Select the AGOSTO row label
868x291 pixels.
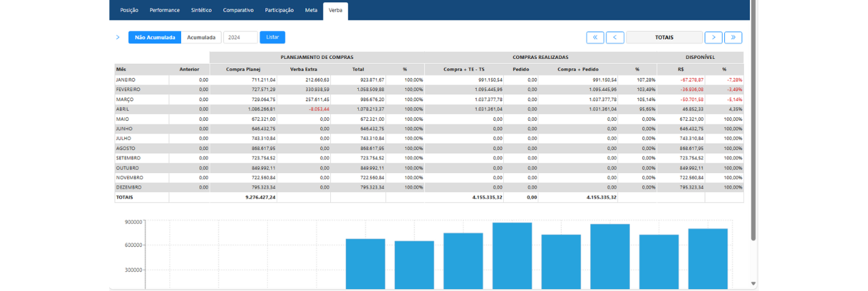point(126,148)
